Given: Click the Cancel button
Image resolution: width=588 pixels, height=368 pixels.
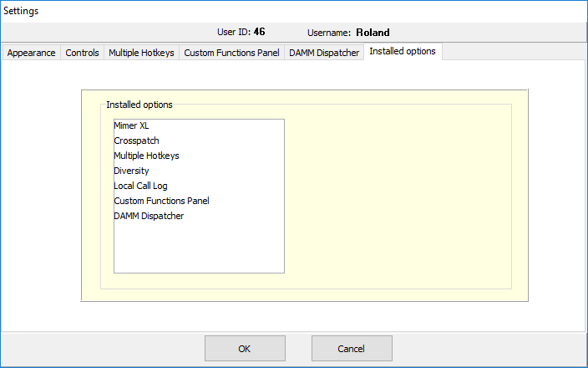Looking at the screenshot, I should click(352, 349).
